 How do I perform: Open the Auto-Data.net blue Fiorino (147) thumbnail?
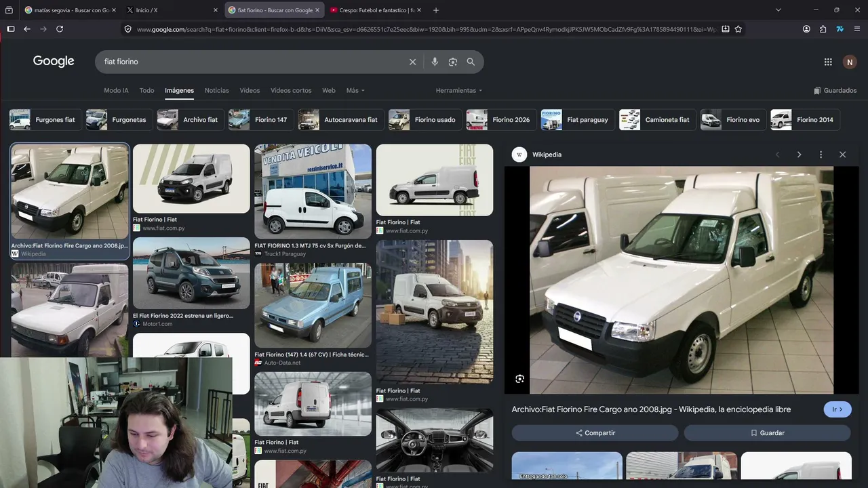coord(313,306)
